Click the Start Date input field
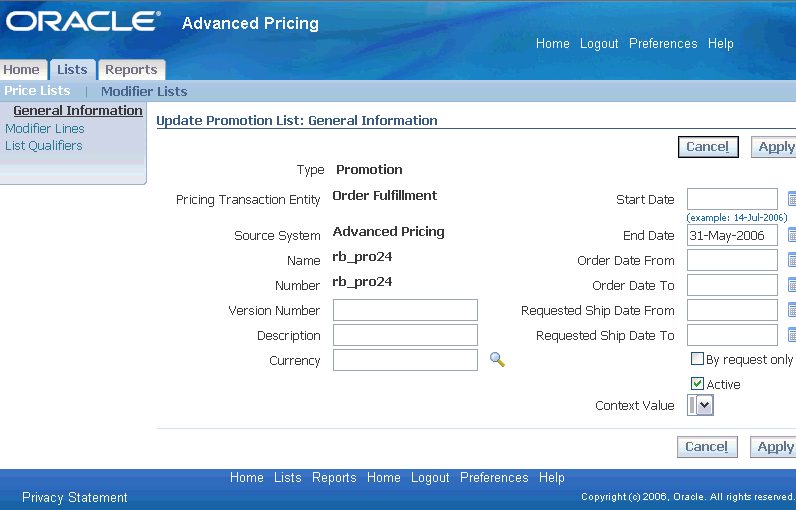 [x=732, y=199]
